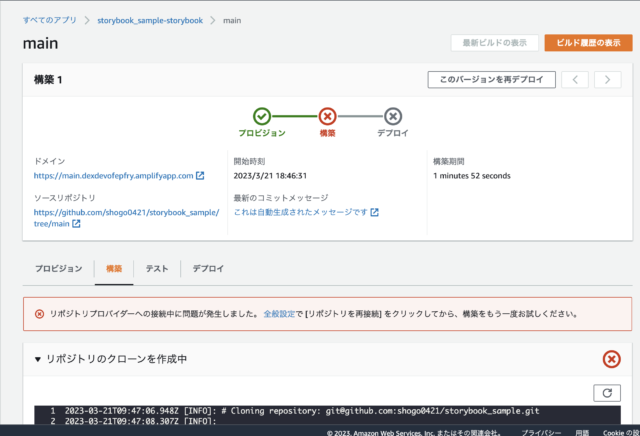The image size is (640, 436).
Task: Open the github.com storybook_sample repository link
Action: (x=127, y=218)
